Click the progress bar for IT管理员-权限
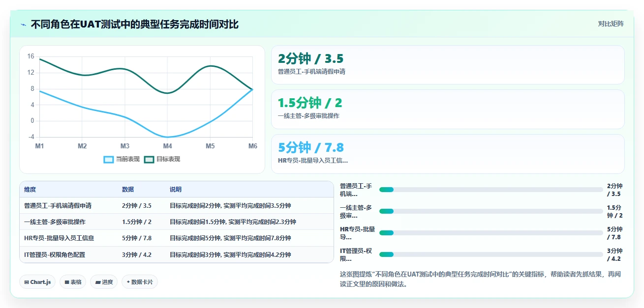 491,254
